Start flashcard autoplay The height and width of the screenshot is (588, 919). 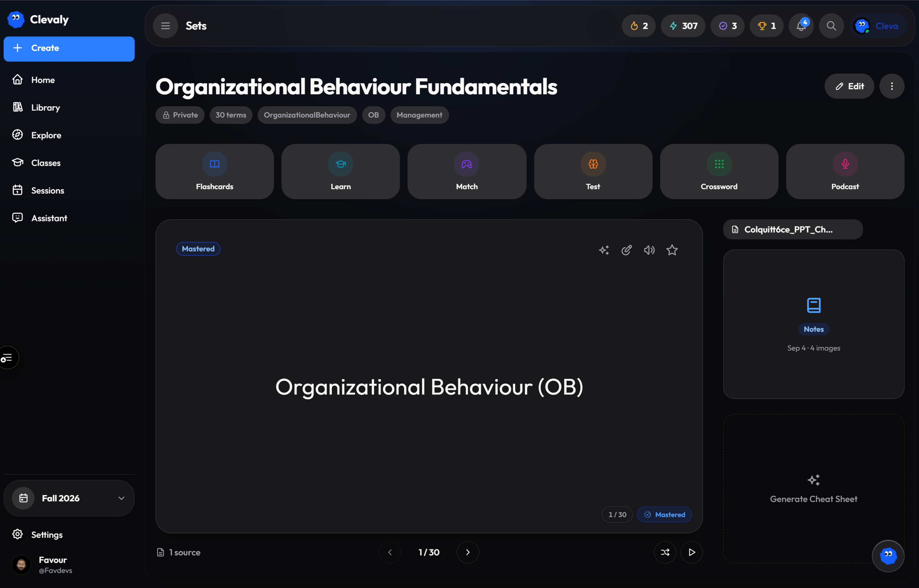tap(692, 552)
